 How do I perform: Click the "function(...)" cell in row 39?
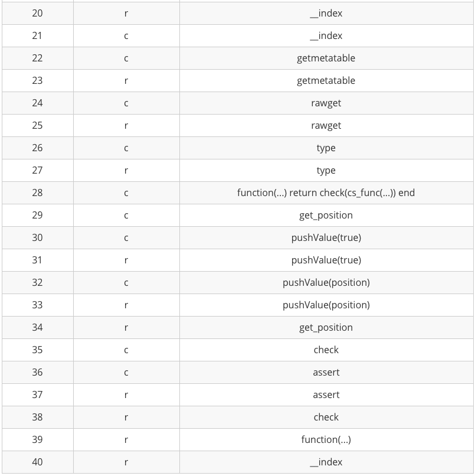point(326,439)
